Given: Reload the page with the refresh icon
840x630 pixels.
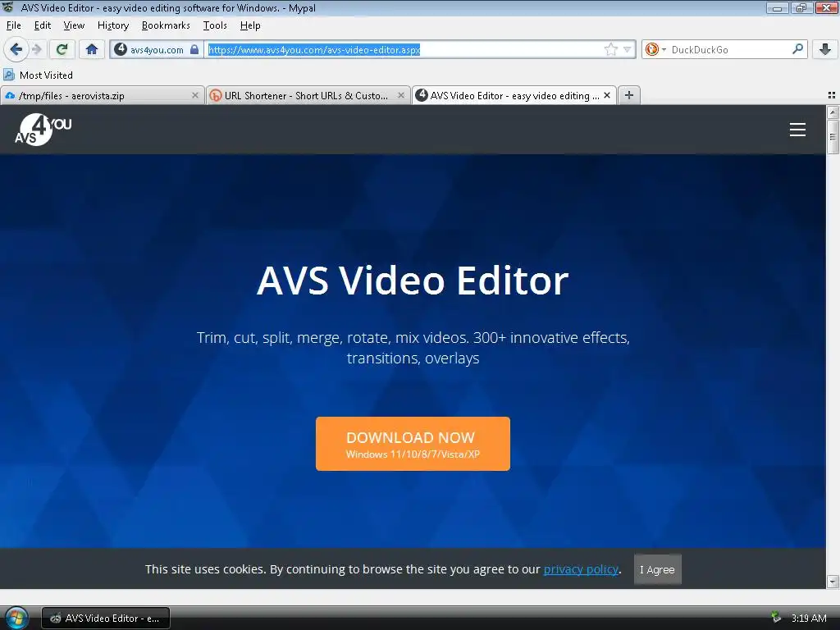Looking at the screenshot, I should pyautogui.click(x=62, y=50).
